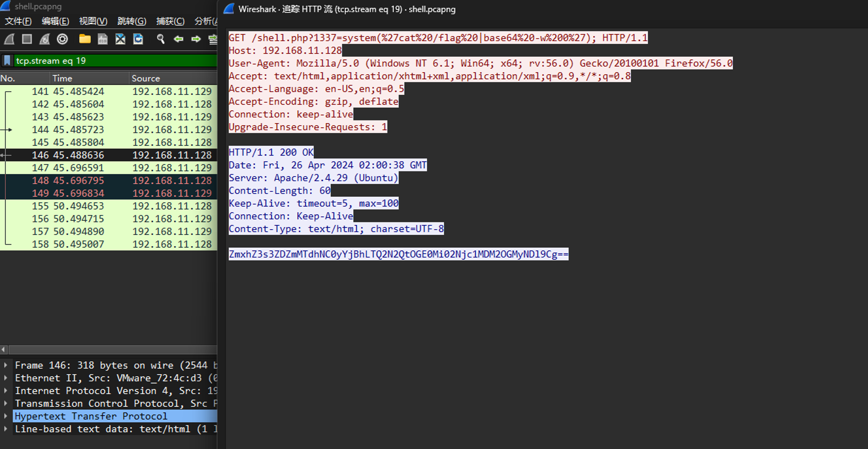Click the Host: 192.168.11.128 header line
868x449 pixels.
click(285, 50)
